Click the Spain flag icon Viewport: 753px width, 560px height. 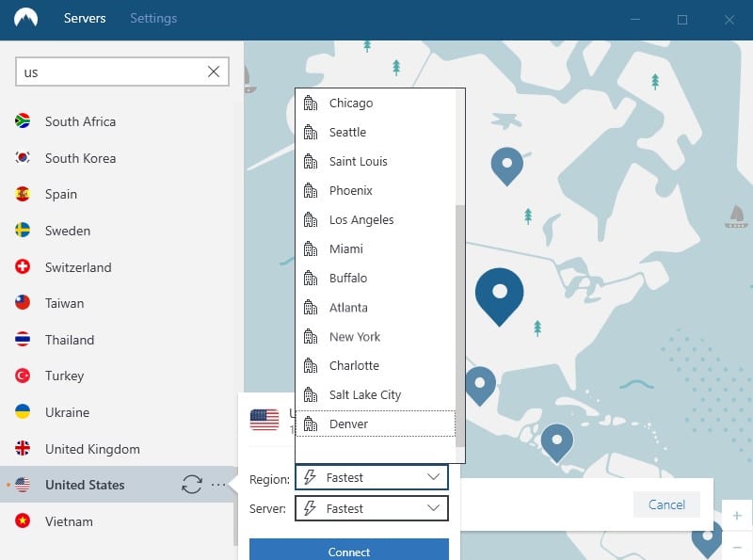[x=23, y=194]
